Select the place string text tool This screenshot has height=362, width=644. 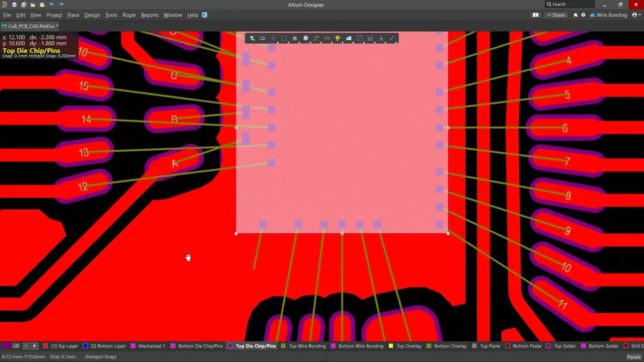pyautogui.click(x=381, y=39)
